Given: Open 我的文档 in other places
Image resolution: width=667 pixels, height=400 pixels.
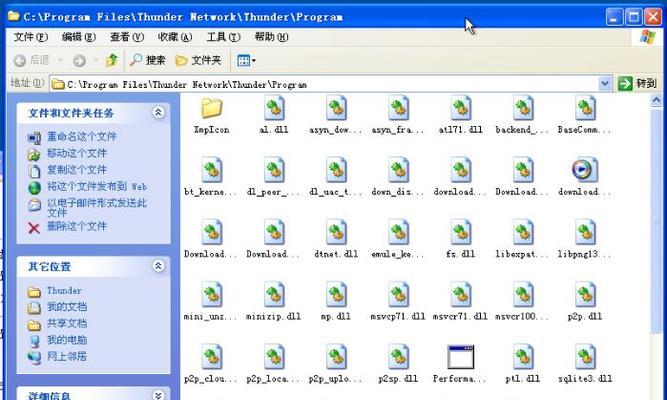Looking at the screenshot, I should 67,307.
